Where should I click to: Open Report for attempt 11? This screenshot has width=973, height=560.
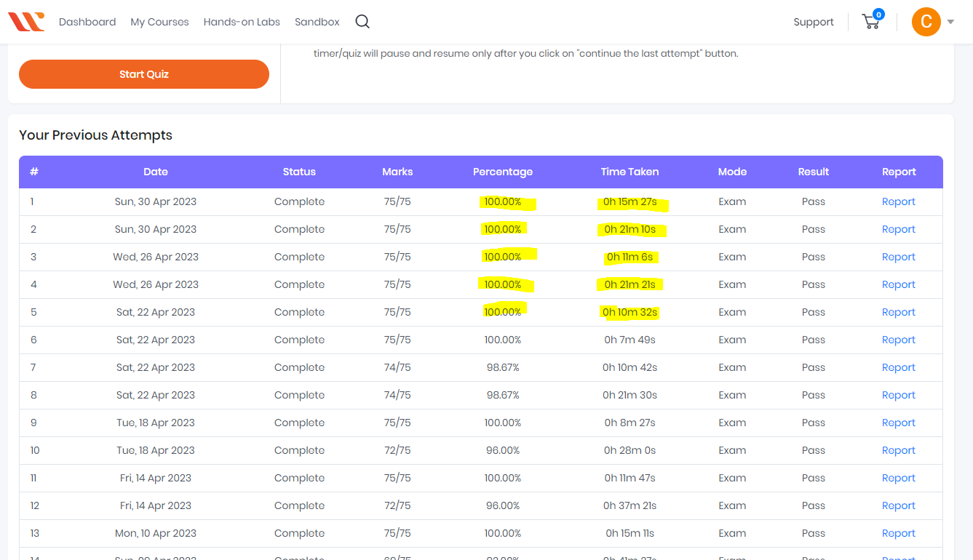coord(899,478)
